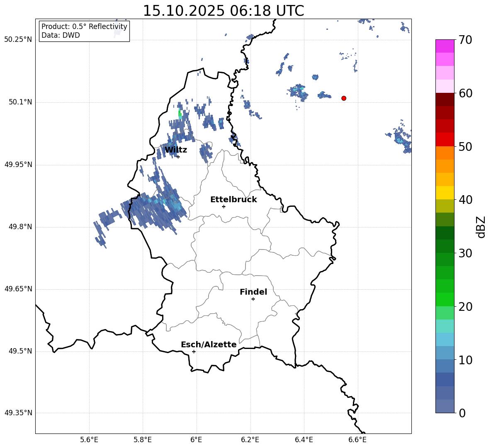Click the small green echo north of Wiltz
This screenshot has width=491, height=448.
point(180,114)
